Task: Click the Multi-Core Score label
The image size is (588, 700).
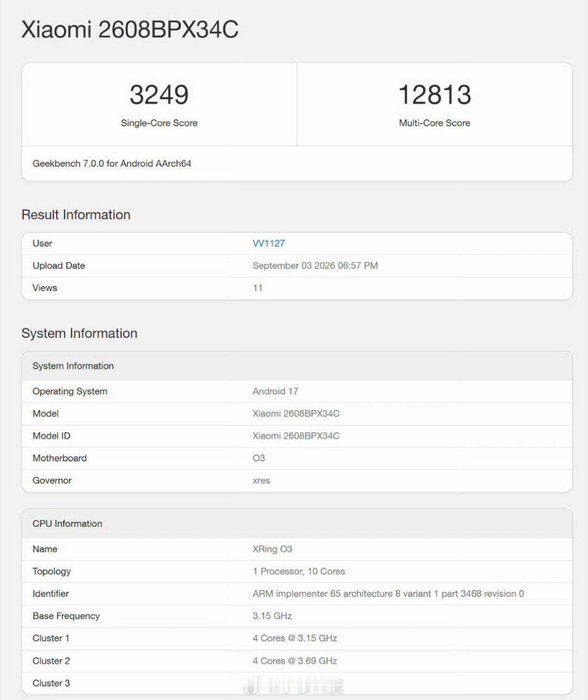Action: click(x=434, y=123)
